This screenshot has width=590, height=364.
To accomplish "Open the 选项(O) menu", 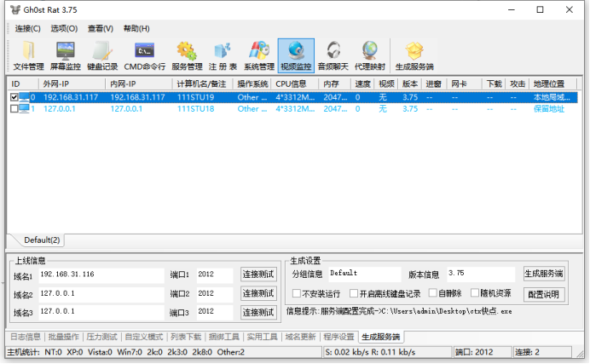I will [64, 29].
